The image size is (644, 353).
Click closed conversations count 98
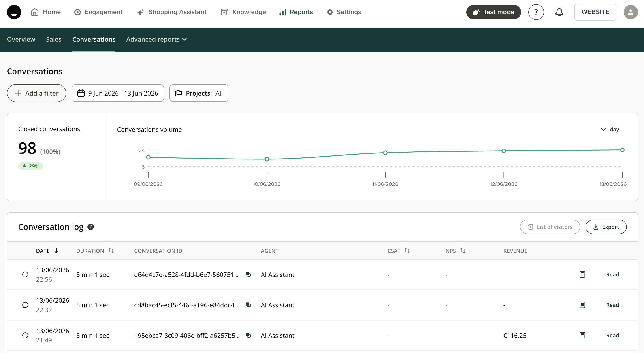27,148
